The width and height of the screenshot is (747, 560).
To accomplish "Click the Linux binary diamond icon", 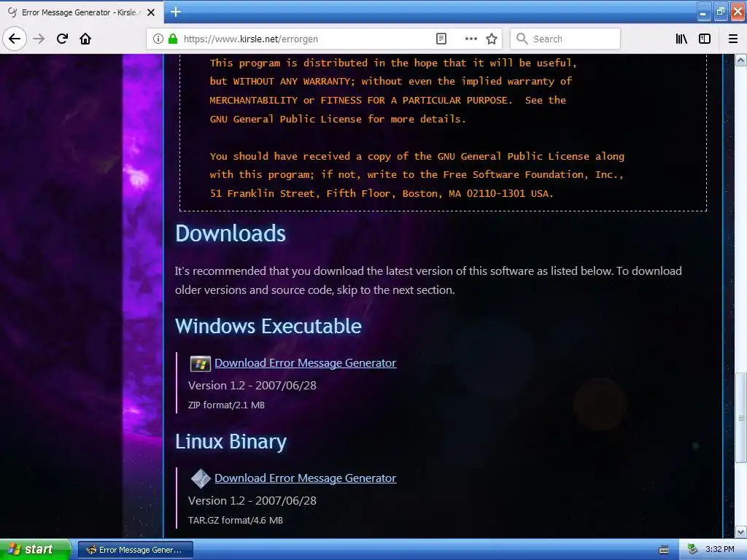I will coord(201,478).
